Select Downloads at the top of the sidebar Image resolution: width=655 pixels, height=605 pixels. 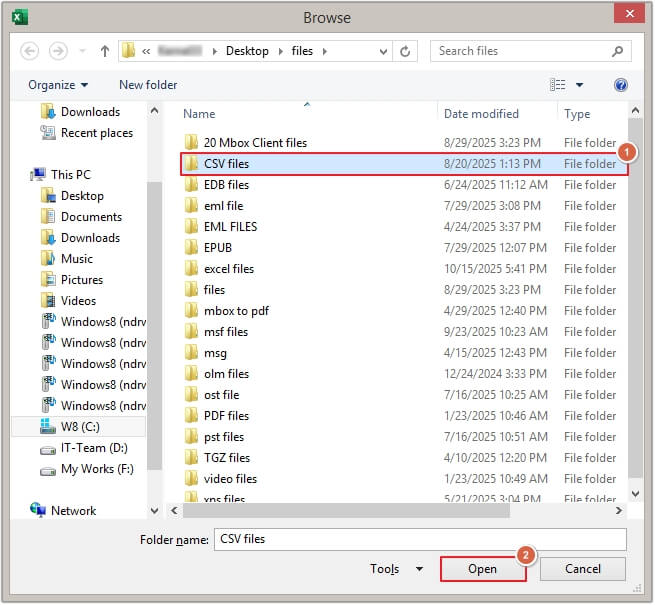point(80,112)
